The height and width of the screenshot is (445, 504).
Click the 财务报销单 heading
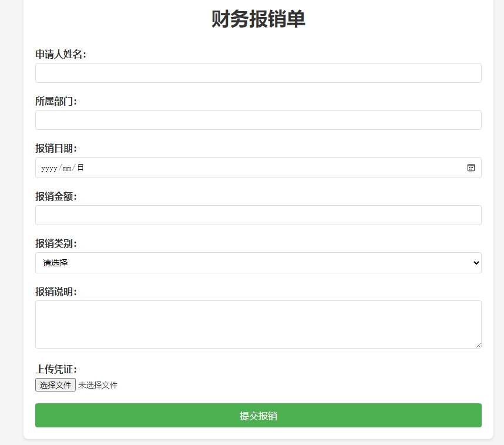(x=258, y=19)
